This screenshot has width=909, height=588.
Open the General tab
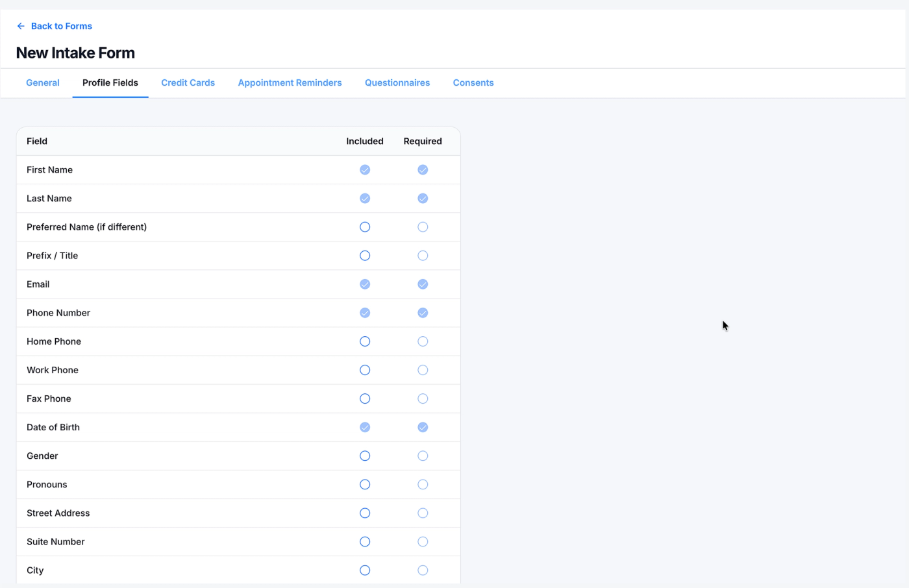pyautogui.click(x=43, y=82)
